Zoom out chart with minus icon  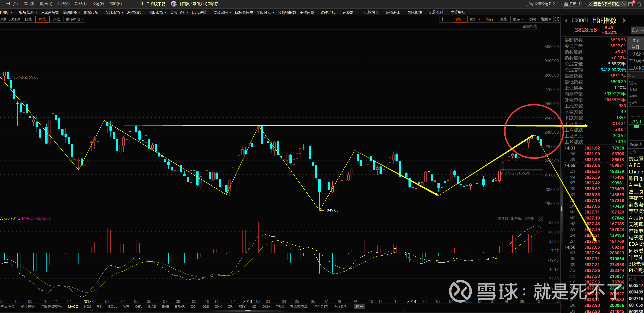[449, 19]
